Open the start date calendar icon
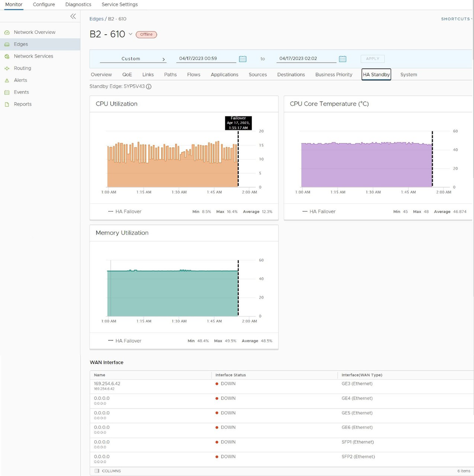Screen dimensions: 474x476 [243, 59]
